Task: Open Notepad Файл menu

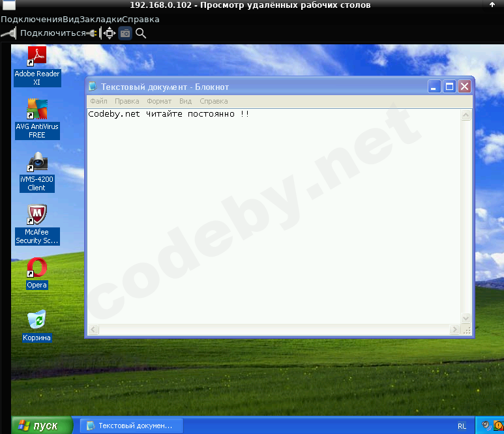Action: [98, 101]
